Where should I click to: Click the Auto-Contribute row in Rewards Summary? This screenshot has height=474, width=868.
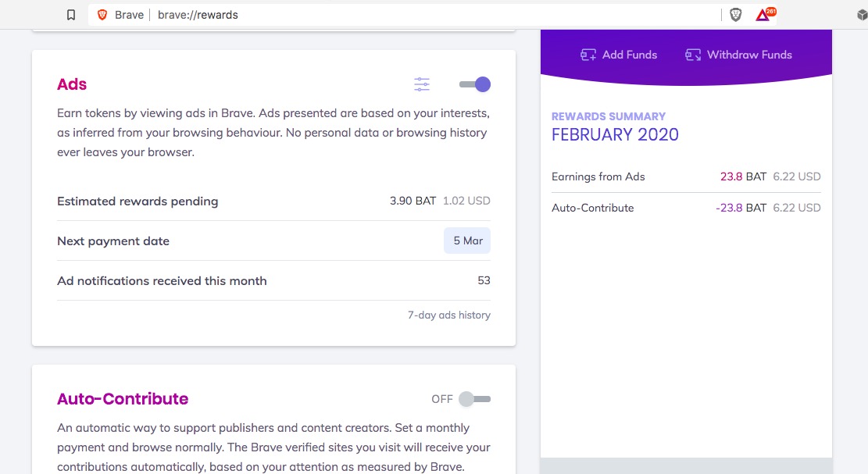tap(686, 208)
